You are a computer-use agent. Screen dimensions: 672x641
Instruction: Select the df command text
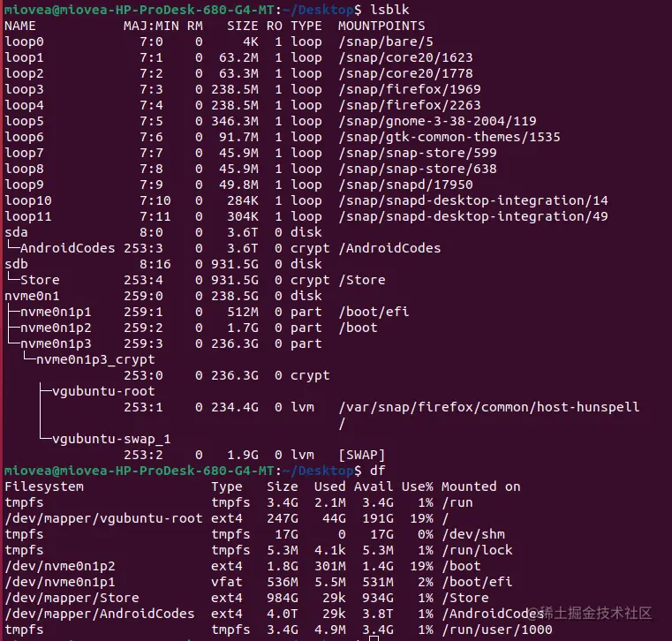click(x=378, y=470)
